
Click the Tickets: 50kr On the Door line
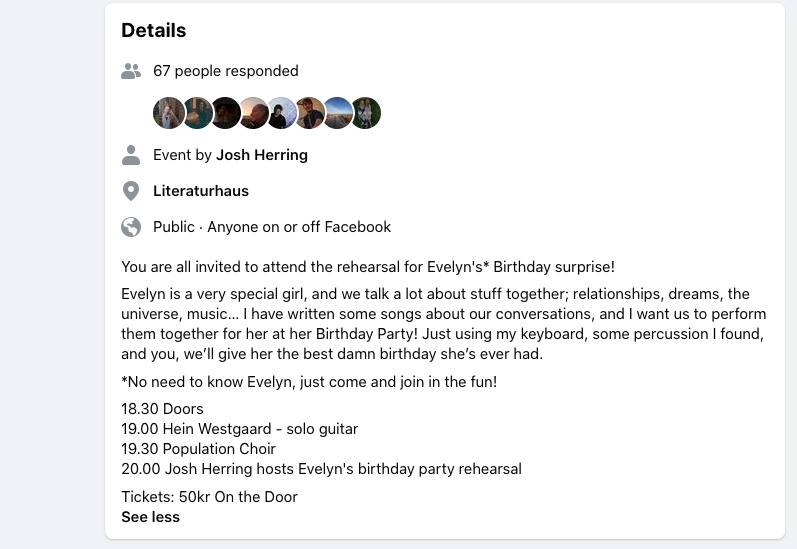click(x=209, y=497)
